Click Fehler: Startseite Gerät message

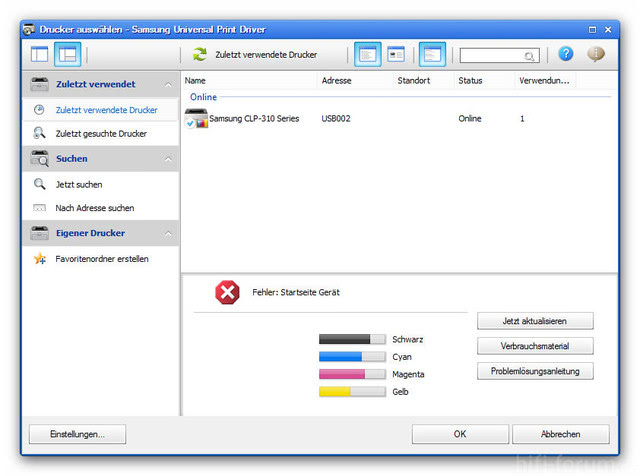(x=296, y=292)
